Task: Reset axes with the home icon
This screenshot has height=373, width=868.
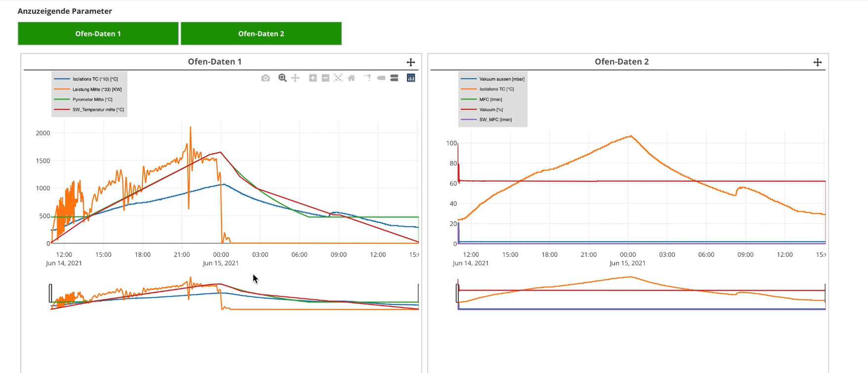Action: point(351,78)
